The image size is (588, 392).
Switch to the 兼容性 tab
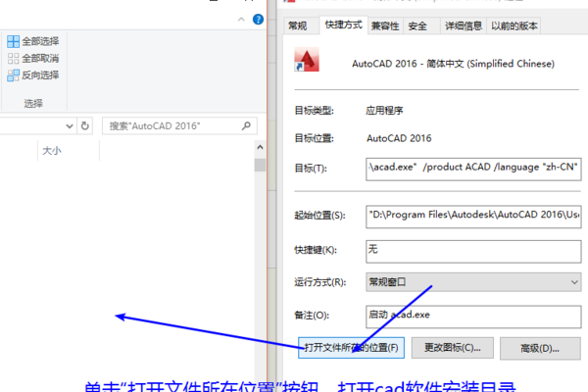tap(385, 25)
